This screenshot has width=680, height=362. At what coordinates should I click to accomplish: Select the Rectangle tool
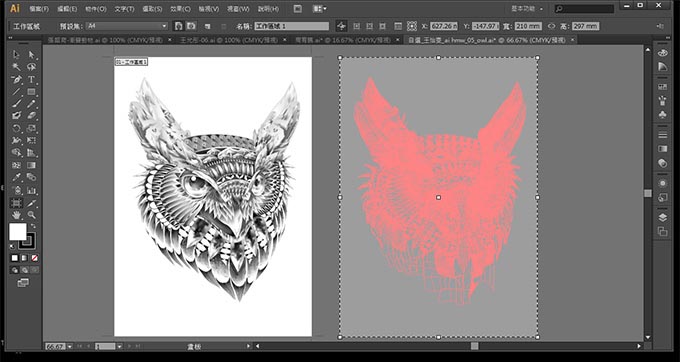click(31, 91)
